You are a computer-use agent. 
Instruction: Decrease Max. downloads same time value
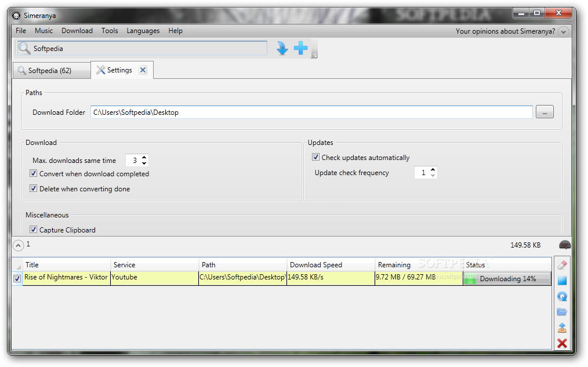[144, 163]
